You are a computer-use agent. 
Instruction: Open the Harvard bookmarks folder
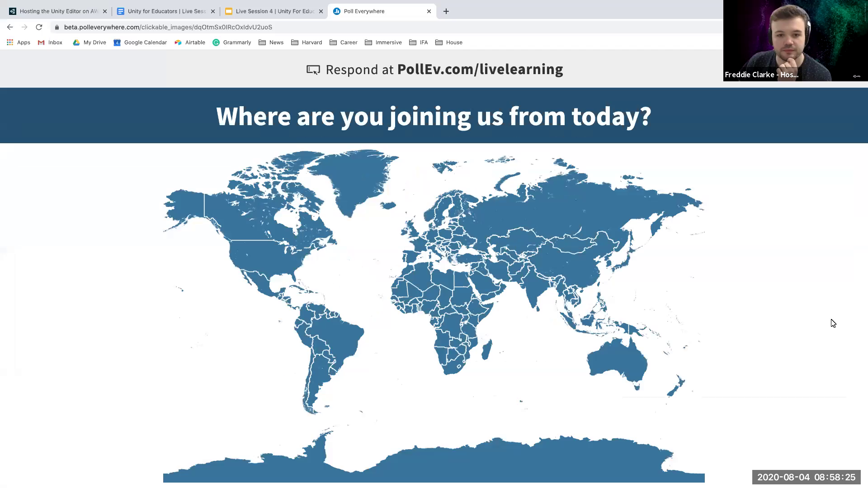tap(307, 42)
